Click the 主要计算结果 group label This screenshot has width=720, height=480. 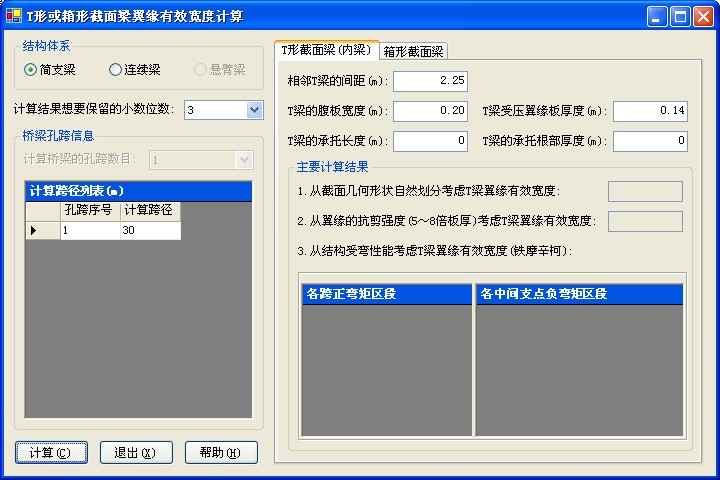(x=332, y=167)
